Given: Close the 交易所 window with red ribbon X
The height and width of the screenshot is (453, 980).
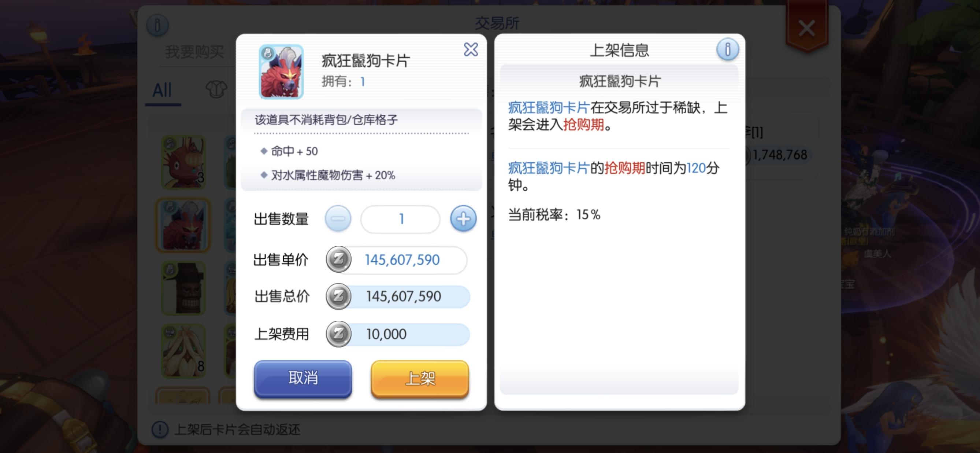Looking at the screenshot, I should (x=806, y=28).
